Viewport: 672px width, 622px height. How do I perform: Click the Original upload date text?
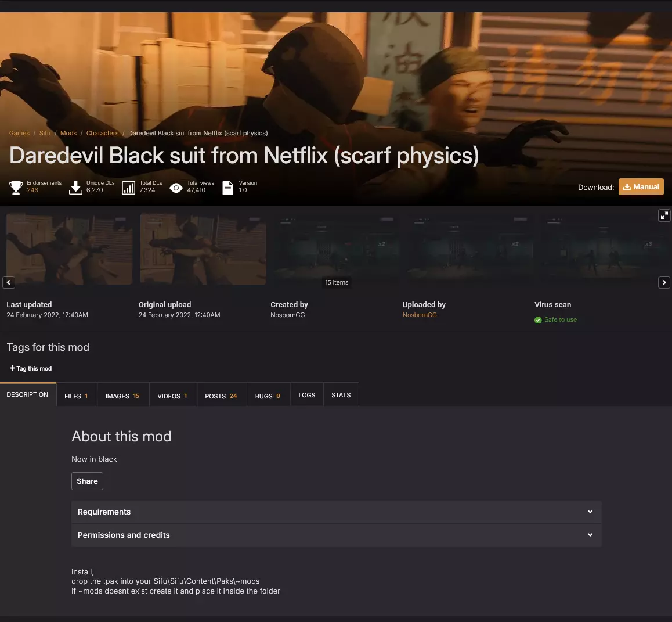click(179, 315)
